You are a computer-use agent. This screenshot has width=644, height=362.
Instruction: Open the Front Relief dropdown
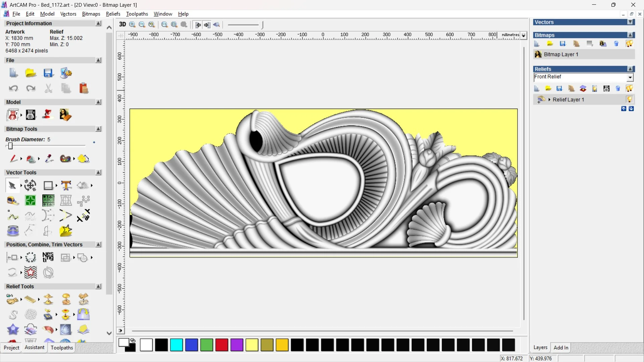[x=630, y=77]
